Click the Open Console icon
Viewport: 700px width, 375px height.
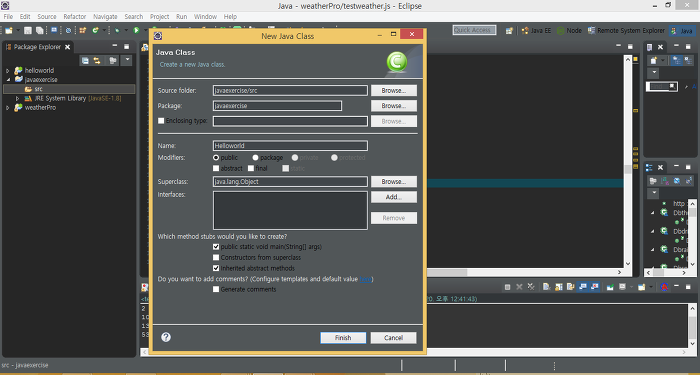642,287
